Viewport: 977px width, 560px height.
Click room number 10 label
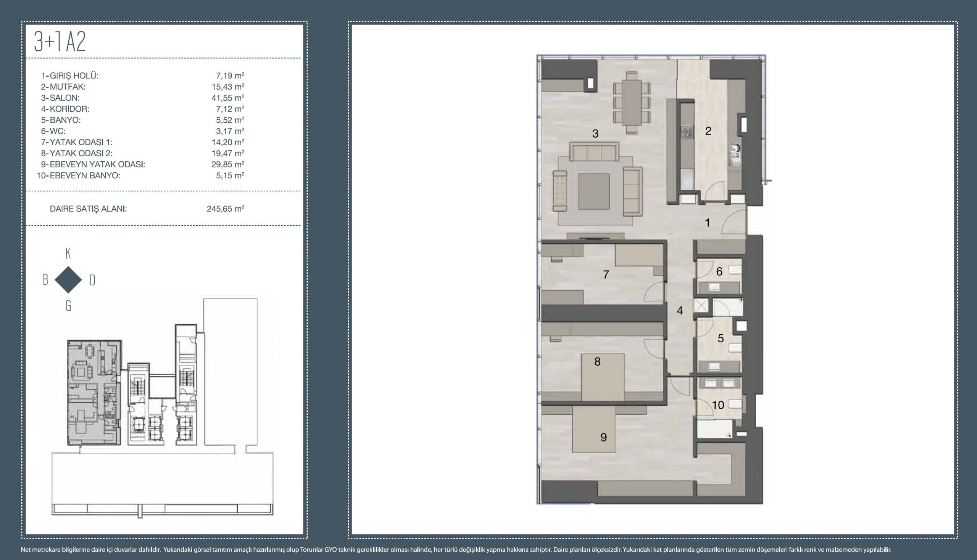coord(718,405)
